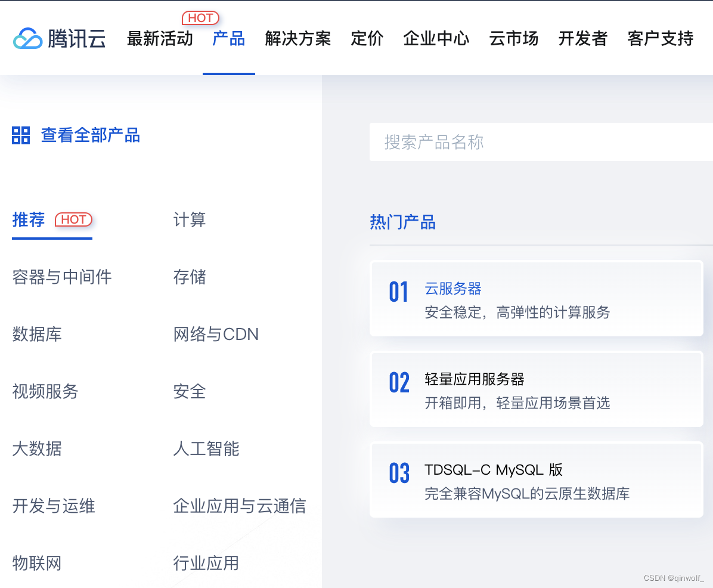Open the 人工智能 category
The width and height of the screenshot is (713, 588).
pos(206,449)
